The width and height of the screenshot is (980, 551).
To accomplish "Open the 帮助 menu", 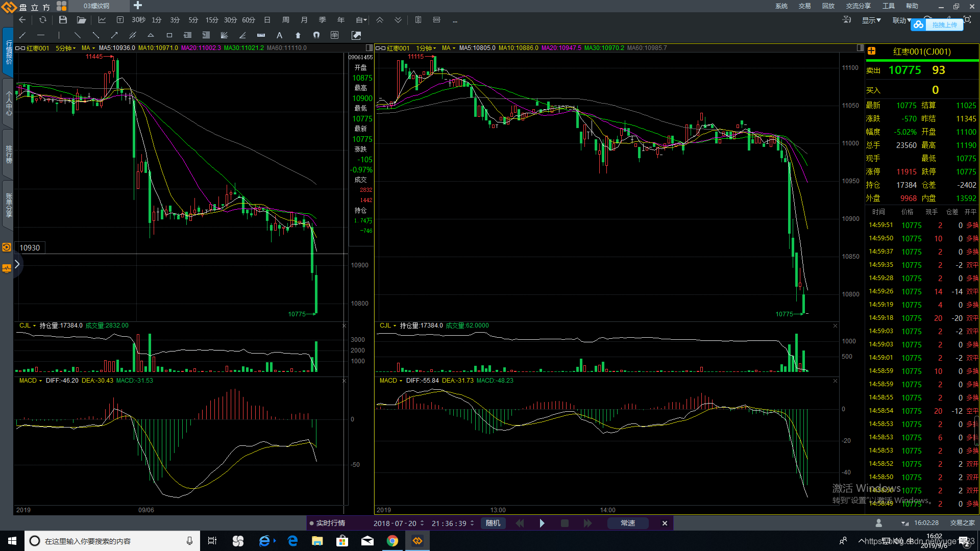I will coord(912,6).
